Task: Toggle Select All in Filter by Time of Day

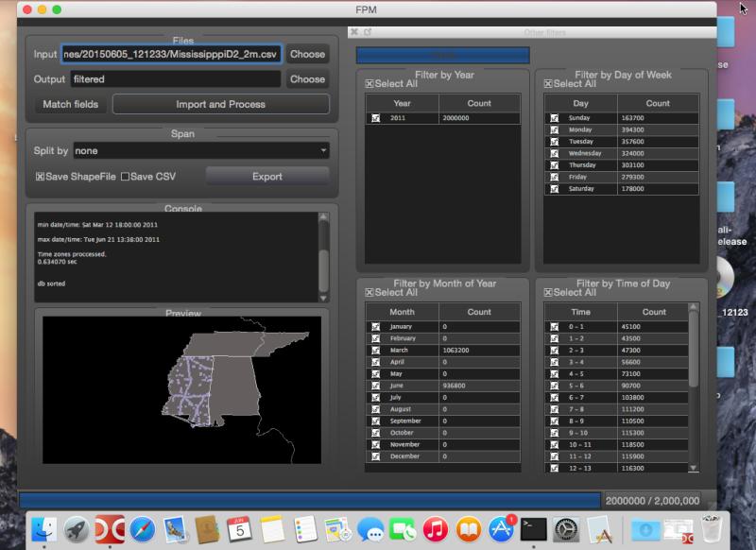Action: tap(548, 293)
